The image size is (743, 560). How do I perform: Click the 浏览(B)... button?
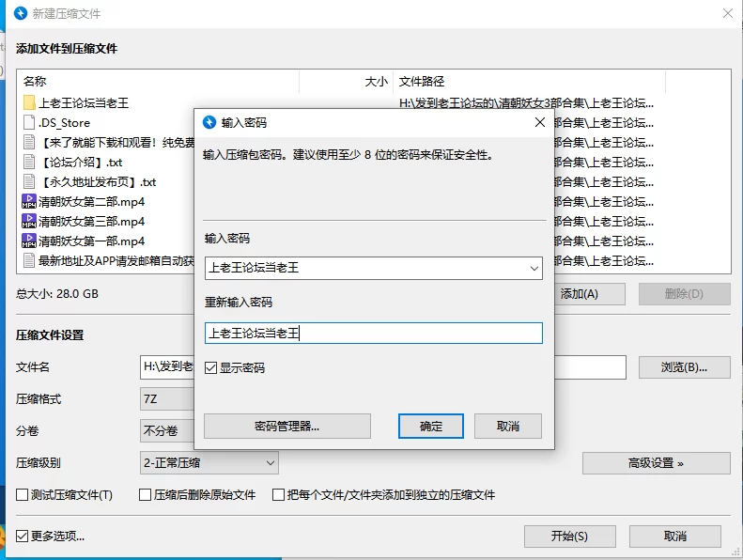pyautogui.click(x=684, y=367)
